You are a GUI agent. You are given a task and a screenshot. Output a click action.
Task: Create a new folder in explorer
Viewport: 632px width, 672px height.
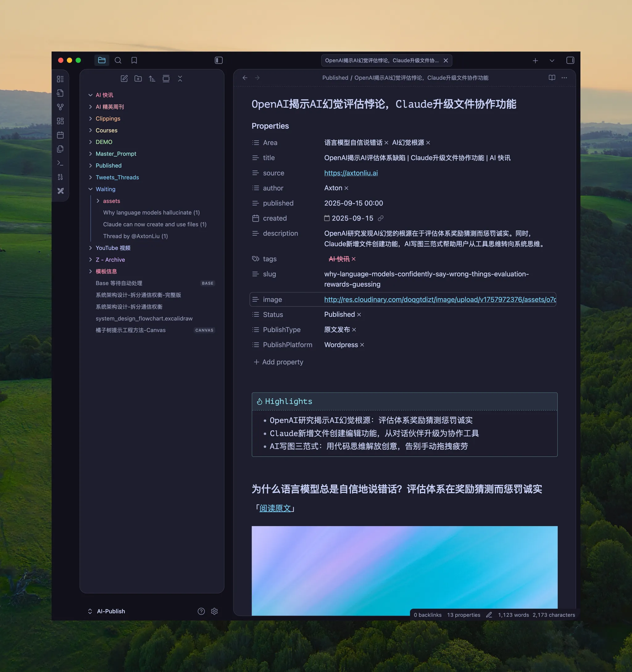pos(138,79)
